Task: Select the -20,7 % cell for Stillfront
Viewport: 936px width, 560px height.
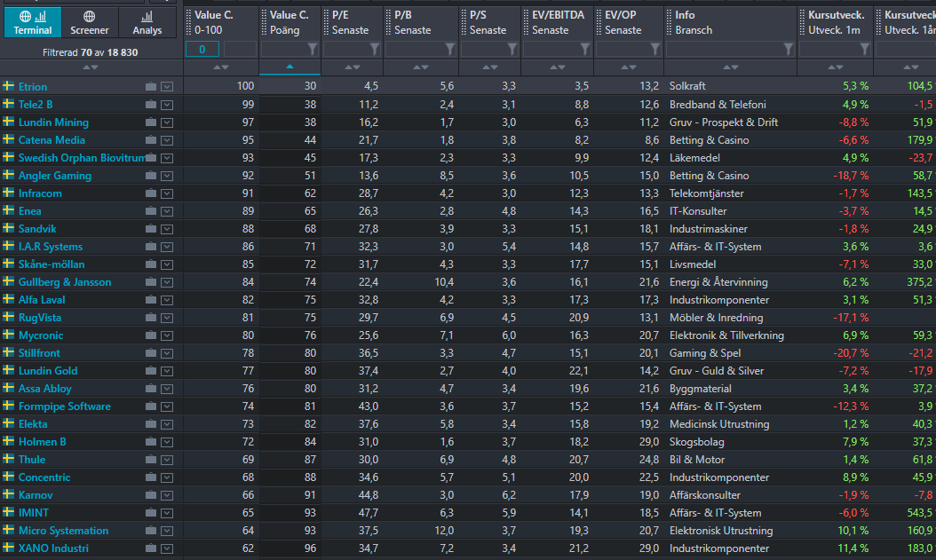Action: click(x=852, y=353)
